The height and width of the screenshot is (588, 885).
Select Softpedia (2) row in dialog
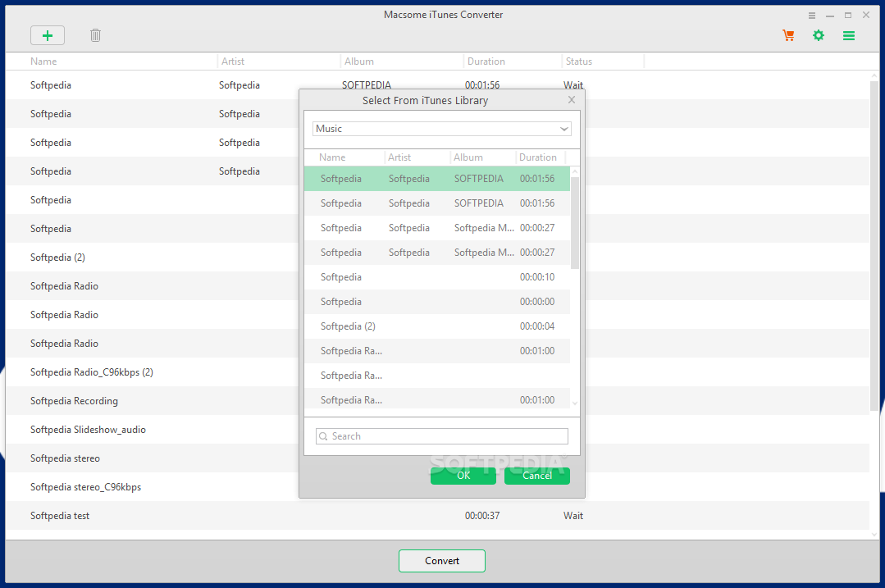point(437,326)
